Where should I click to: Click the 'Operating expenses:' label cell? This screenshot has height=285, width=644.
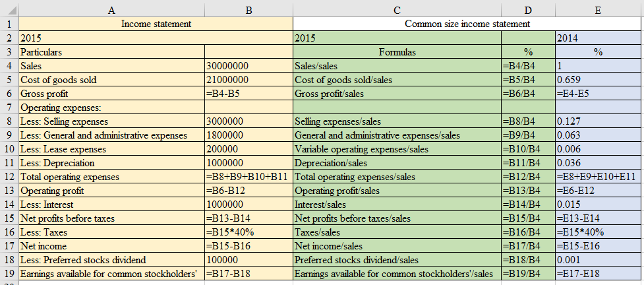click(110, 108)
